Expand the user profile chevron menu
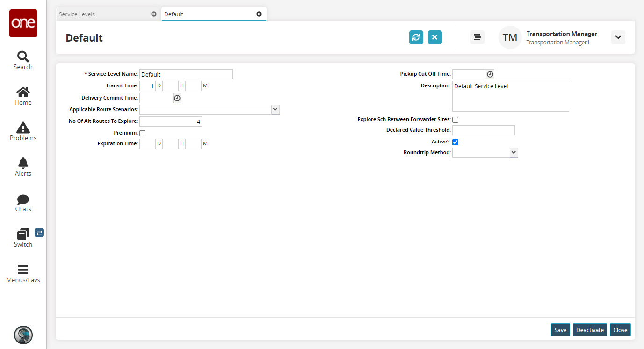 618,37
